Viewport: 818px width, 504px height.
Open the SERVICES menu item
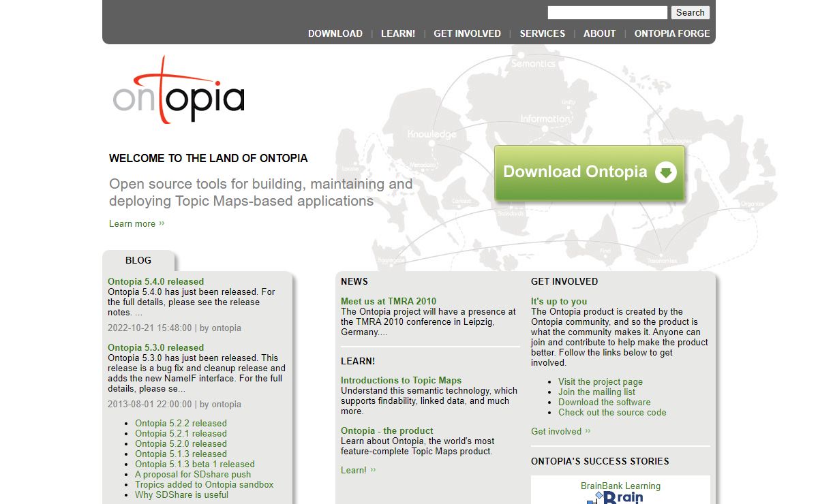tap(542, 33)
